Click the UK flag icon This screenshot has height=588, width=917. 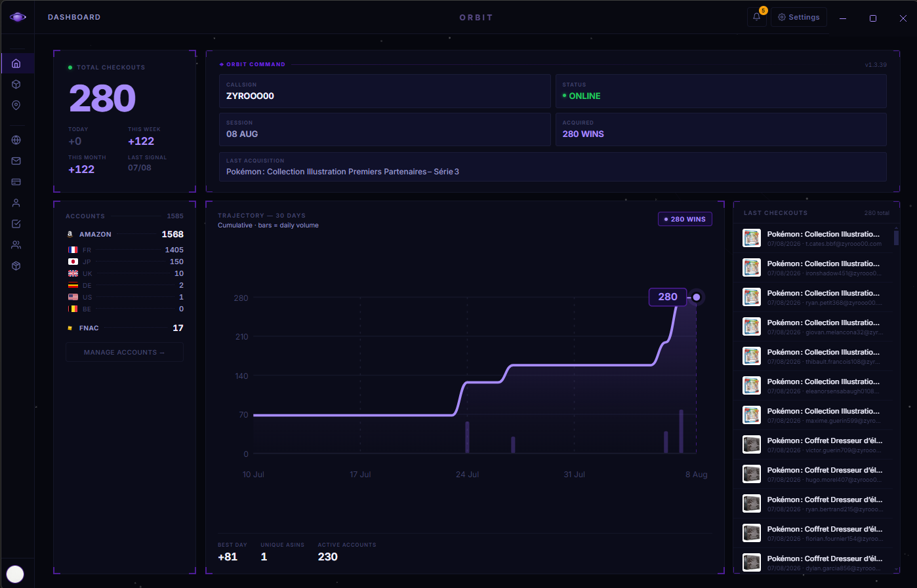pyautogui.click(x=73, y=273)
